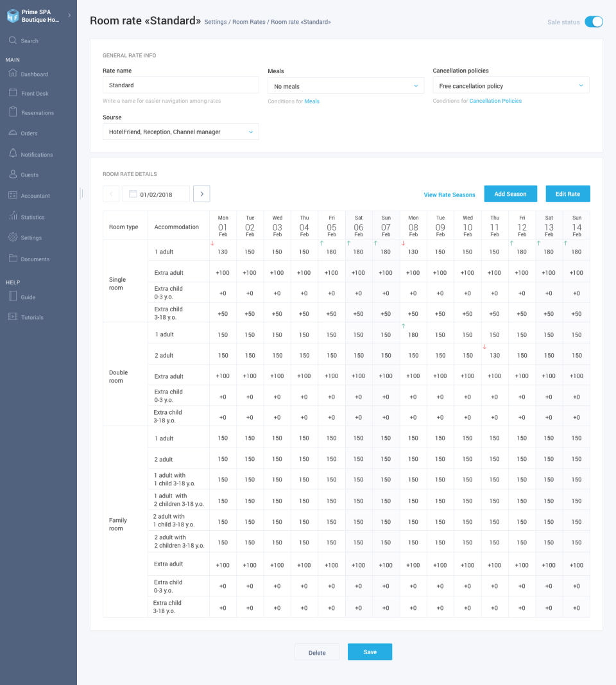Image resolution: width=616 pixels, height=685 pixels.
Task: Click the Save button
Action: pyautogui.click(x=370, y=652)
